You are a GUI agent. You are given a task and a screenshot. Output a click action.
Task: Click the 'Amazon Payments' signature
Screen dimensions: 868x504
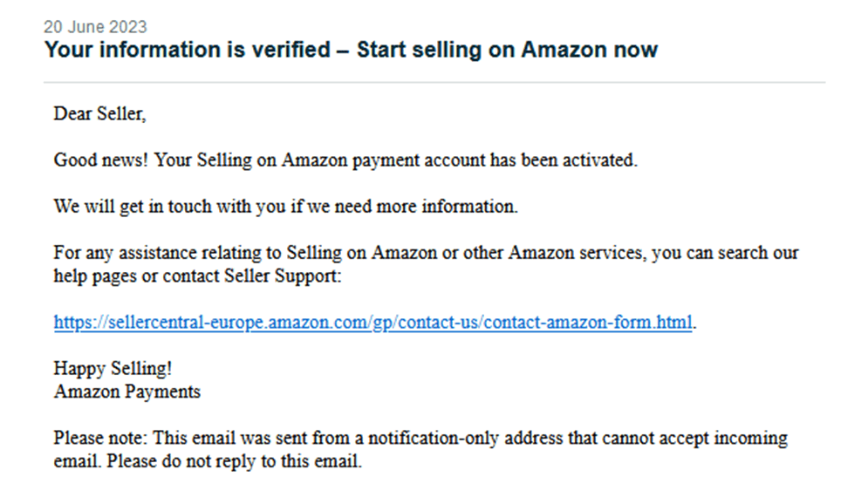click(127, 392)
